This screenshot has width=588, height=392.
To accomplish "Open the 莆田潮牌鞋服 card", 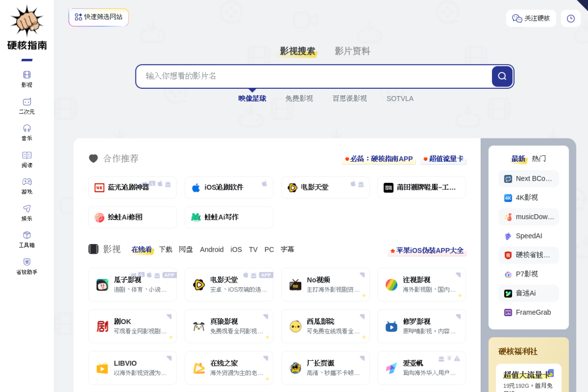I will [422, 187].
